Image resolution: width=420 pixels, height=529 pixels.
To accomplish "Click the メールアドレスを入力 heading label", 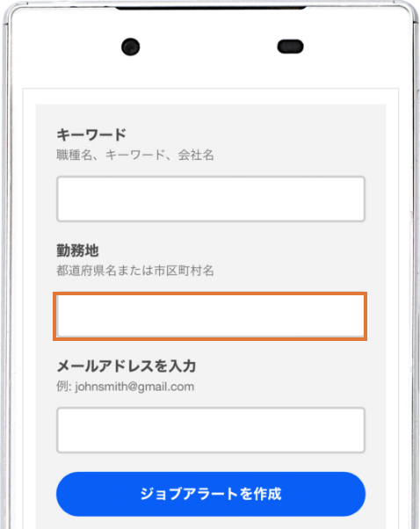I will 127,366.
